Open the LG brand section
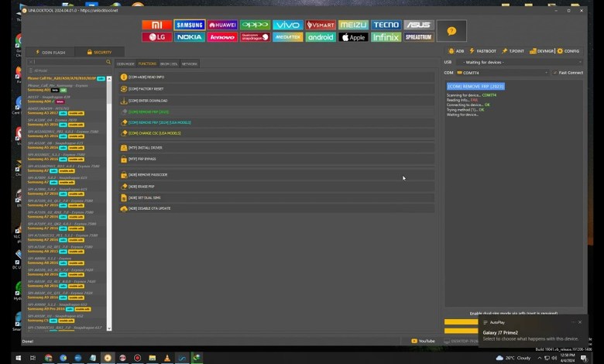This screenshot has width=604, height=364. 156,37
